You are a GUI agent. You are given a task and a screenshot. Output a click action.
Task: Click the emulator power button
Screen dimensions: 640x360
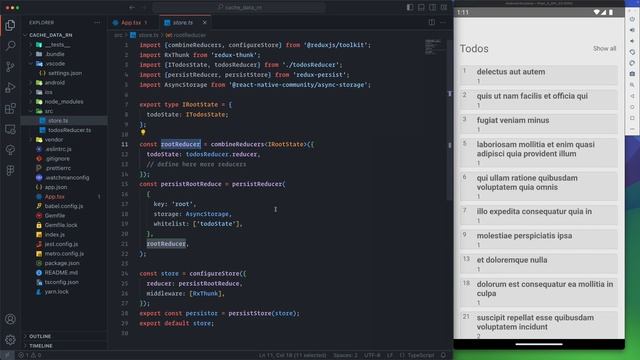632,19
